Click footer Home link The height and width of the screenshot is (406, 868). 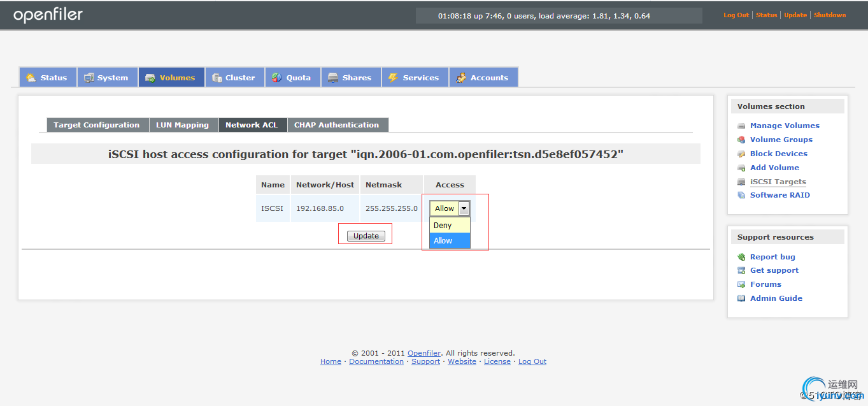point(331,361)
